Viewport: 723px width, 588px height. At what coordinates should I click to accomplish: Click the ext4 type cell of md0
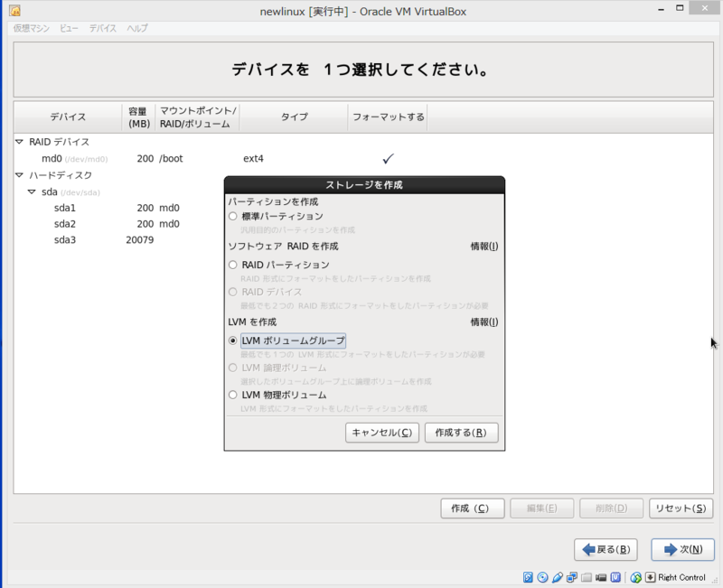(x=253, y=159)
